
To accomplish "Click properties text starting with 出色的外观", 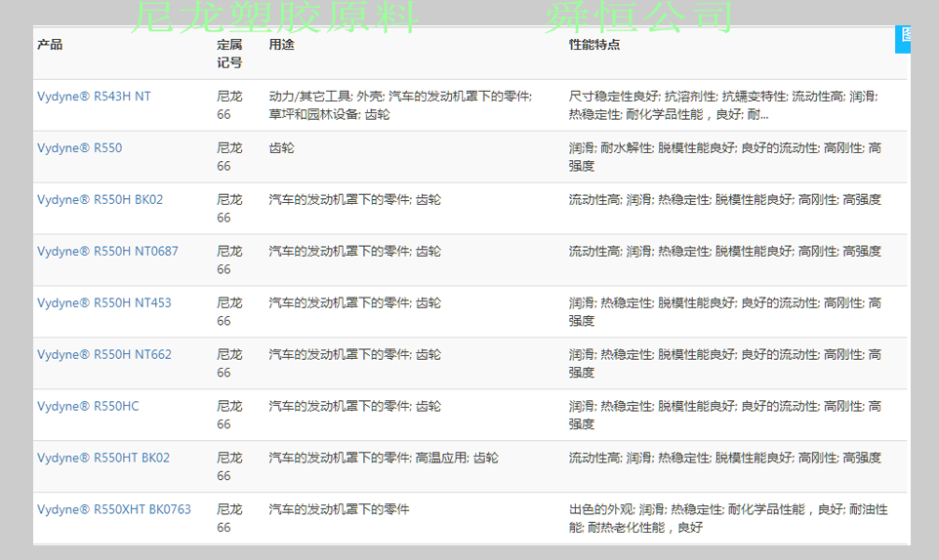I will [x=728, y=518].
